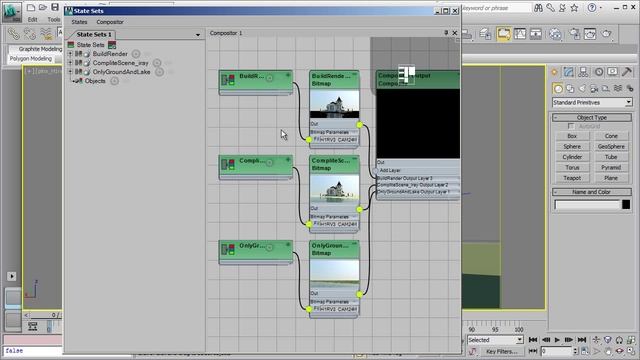Click the Save File floppy disk icon
Screen dimensions: 640x360
(55, 7)
